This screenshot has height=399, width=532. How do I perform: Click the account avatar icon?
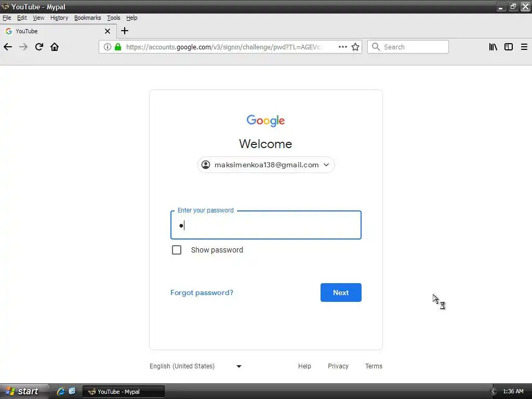pos(206,165)
